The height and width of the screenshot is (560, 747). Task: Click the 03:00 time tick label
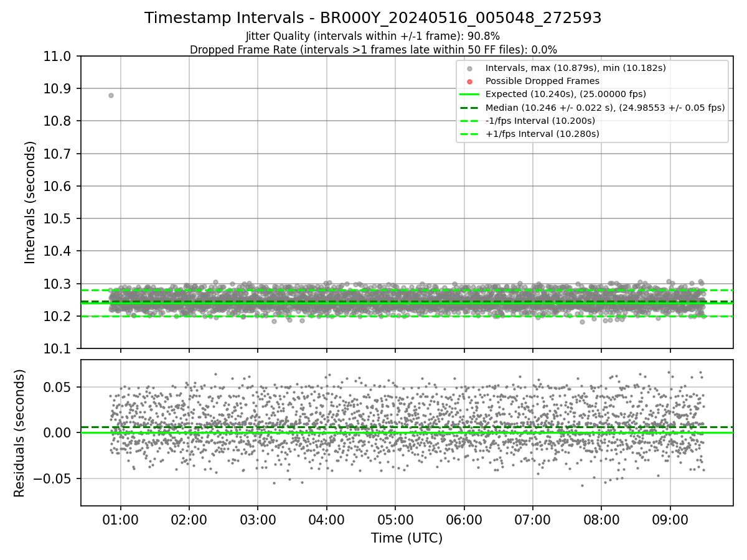tap(258, 519)
